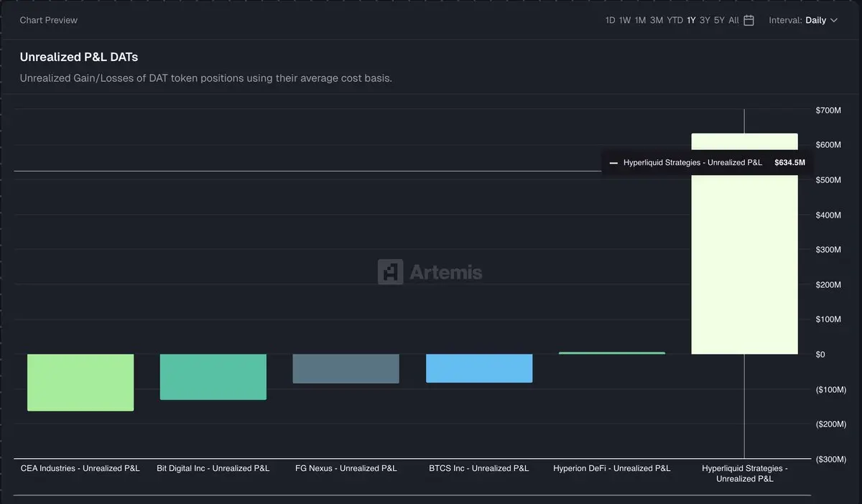Click the Hyperliquid Strategies pale bar

744,243
